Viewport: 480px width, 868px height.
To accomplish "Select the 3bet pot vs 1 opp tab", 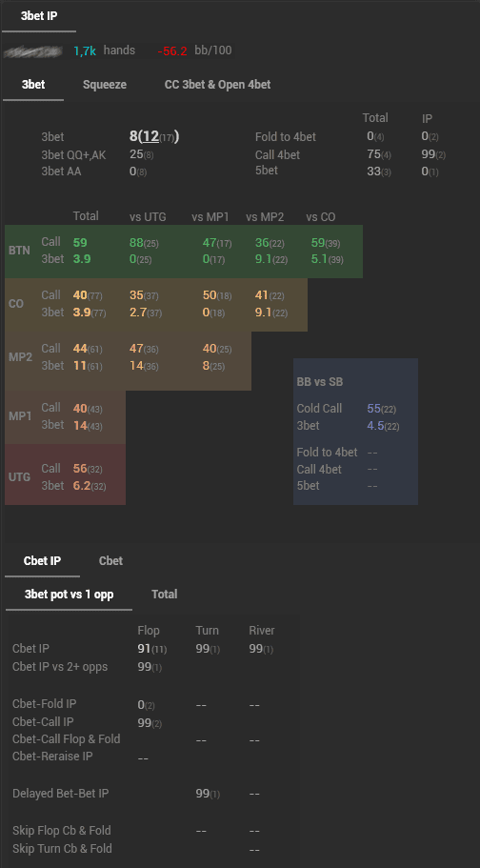I will click(x=70, y=595).
